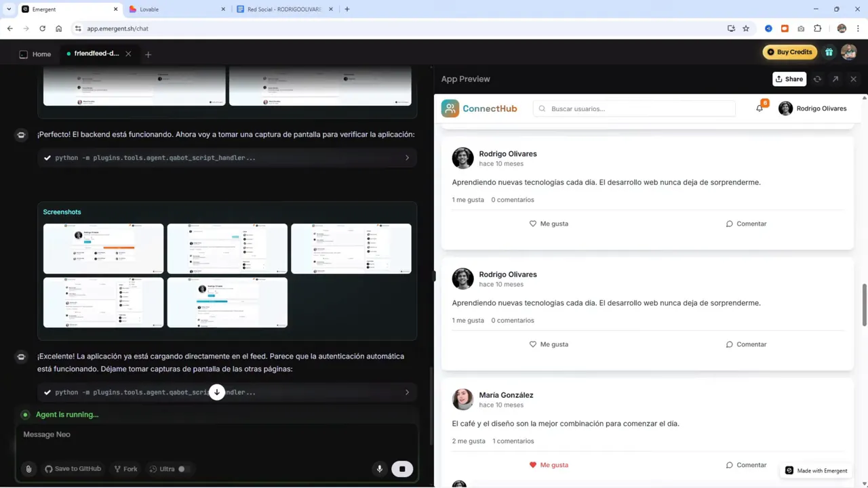The height and width of the screenshot is (488, 868).
Task: Click the Save to GitHub button
Action: (73, 468)
